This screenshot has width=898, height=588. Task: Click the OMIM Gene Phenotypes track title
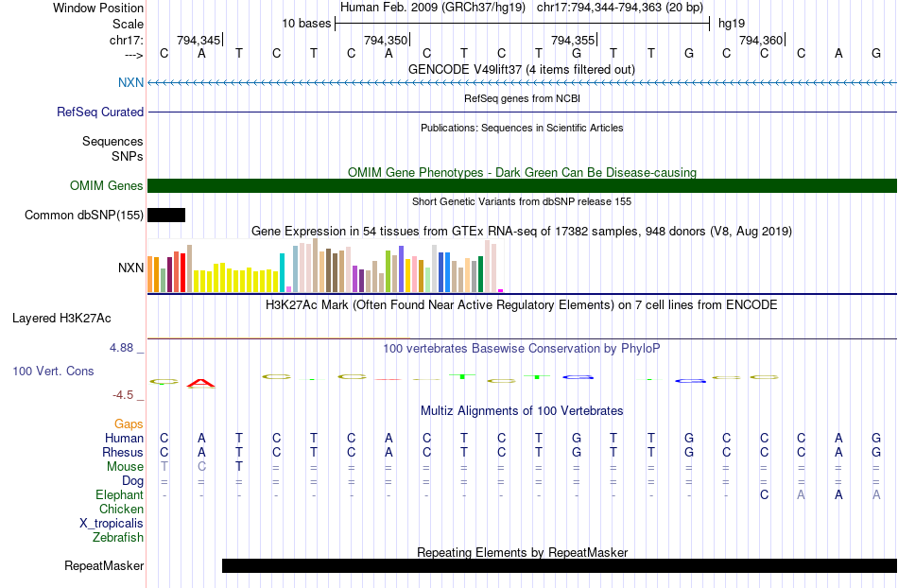pos(522,172)
